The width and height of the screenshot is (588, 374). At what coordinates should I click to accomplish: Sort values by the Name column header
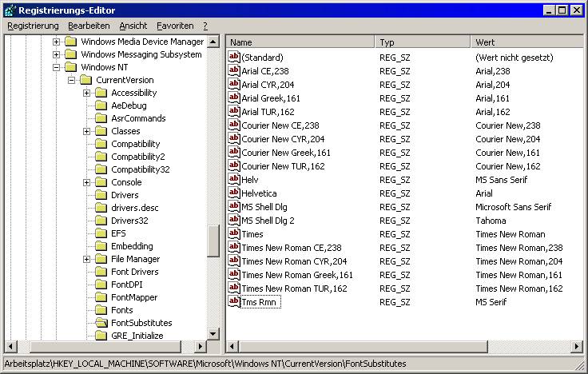click(300, 42)
